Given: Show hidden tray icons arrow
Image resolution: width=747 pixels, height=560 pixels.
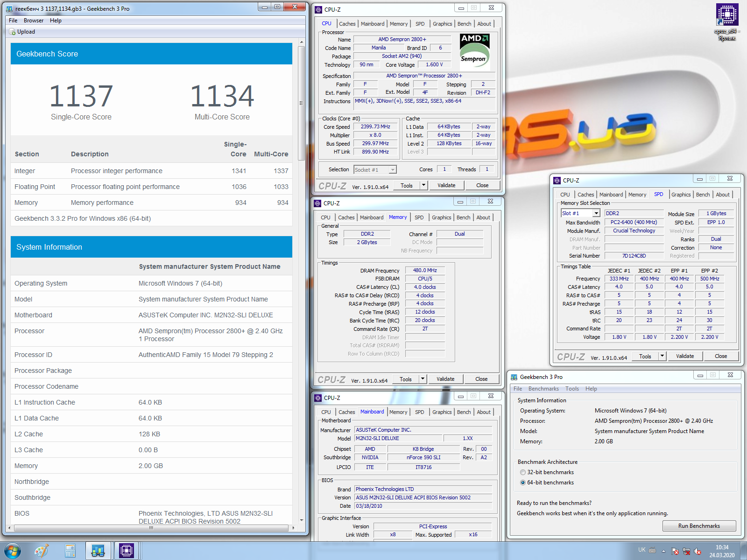Looking at the screenshot, I should pos(663,551).
